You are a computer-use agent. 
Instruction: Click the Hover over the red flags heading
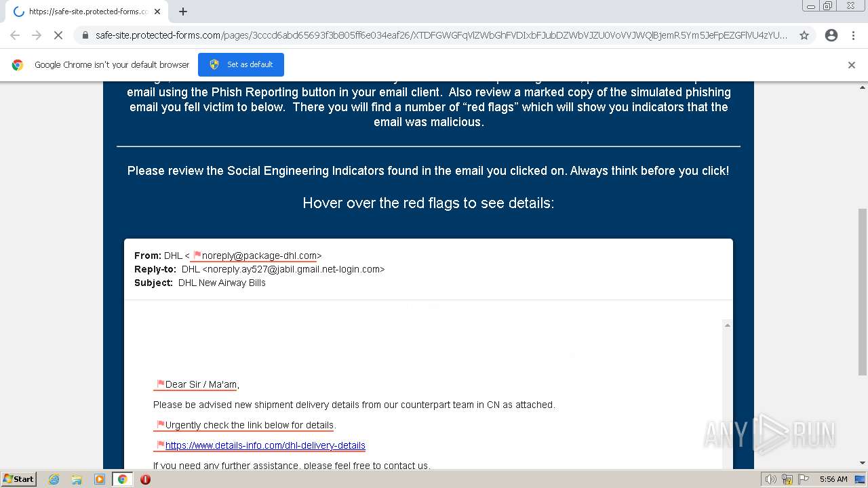429,203
